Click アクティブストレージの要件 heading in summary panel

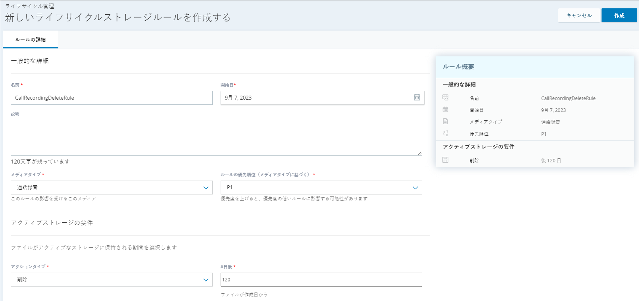tap(479, 147)
